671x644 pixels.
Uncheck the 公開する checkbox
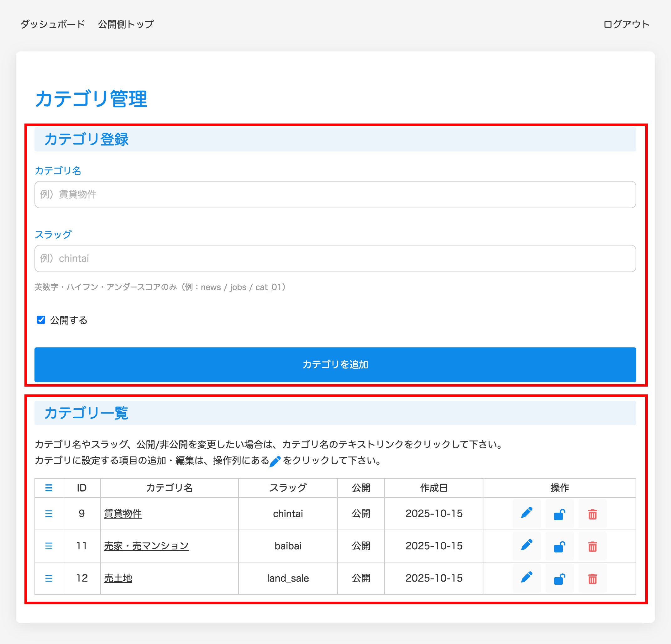pos(41,320)
